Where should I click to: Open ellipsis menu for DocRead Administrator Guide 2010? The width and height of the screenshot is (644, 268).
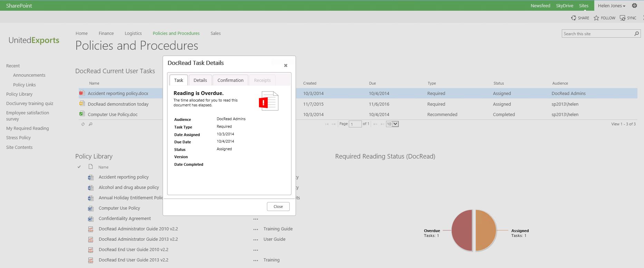coord(256,229)
